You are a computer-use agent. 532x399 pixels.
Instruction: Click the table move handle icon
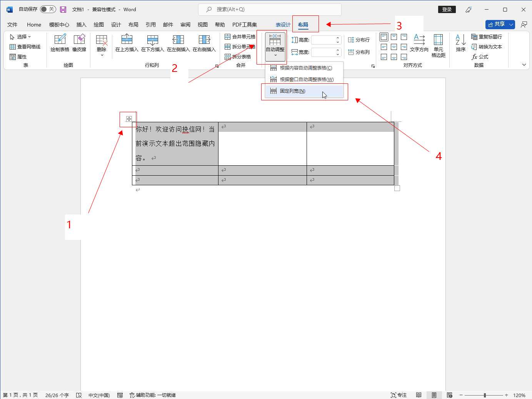coord(129,119)
